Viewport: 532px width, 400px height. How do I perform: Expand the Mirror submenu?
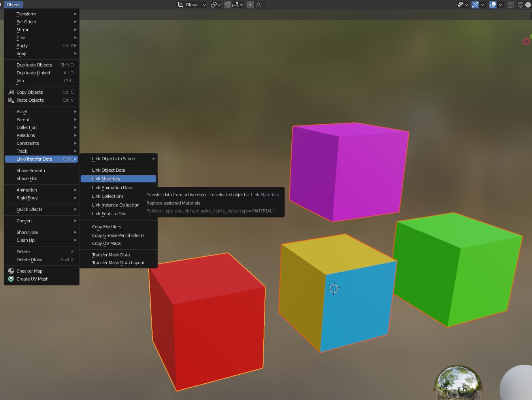42,30
